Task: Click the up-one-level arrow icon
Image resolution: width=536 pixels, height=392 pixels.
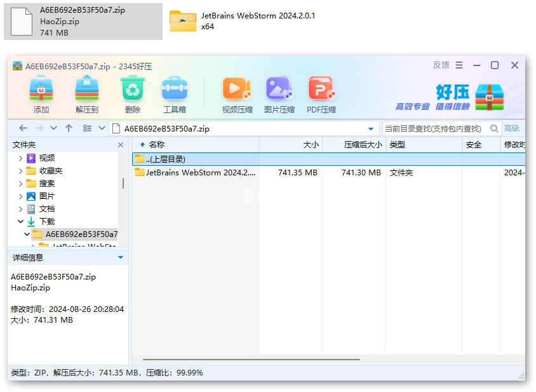Action: (x=69, y=128)
